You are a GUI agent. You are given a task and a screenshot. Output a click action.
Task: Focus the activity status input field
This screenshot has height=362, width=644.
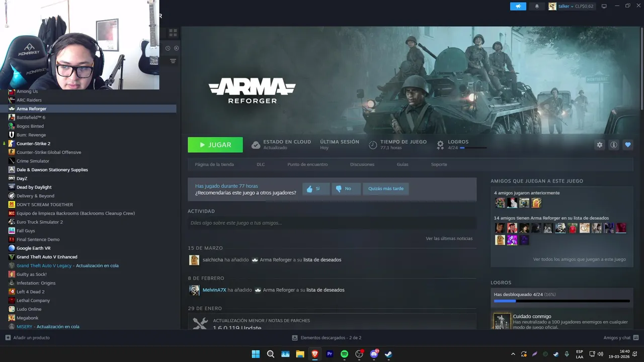click(x=332, y=223)
